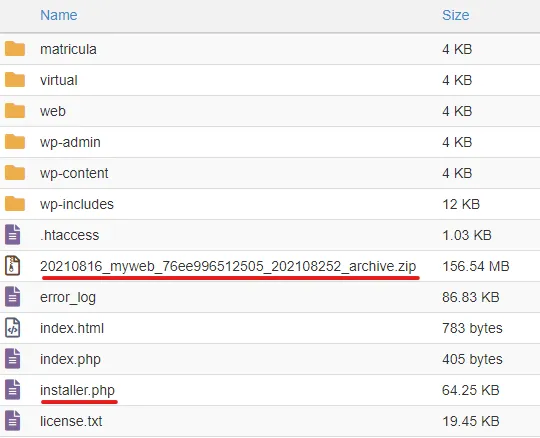Click the matricula folder icon

(14, 49)
